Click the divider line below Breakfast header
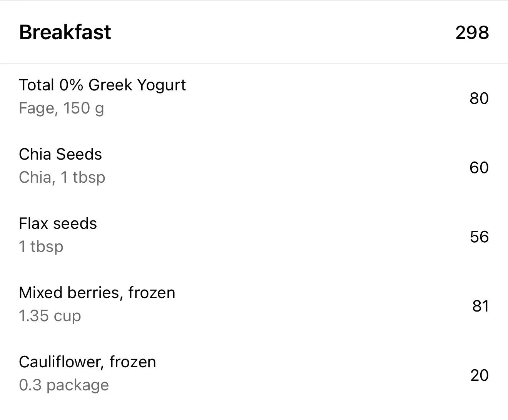This screenshot has width=508, height=420. 254,63
